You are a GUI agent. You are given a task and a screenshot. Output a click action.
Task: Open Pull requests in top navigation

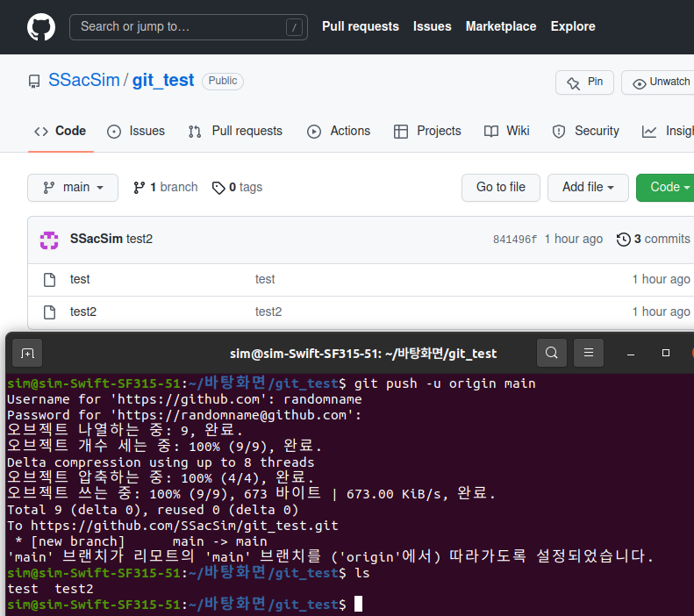[361, 26]
